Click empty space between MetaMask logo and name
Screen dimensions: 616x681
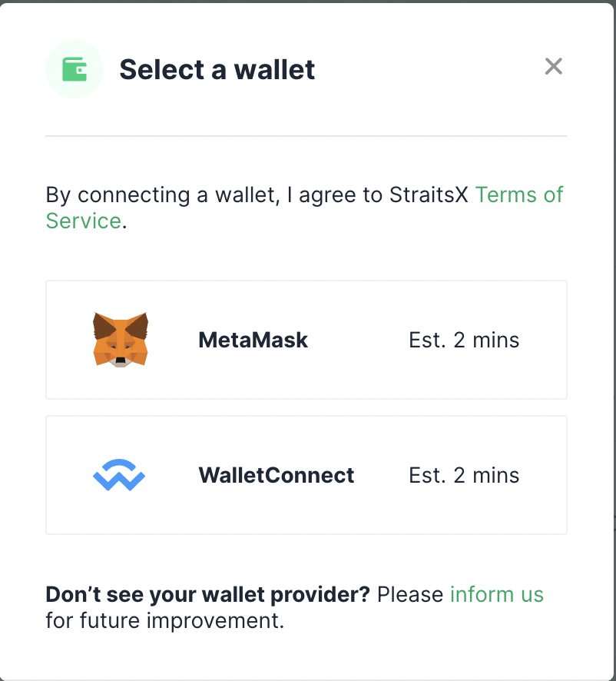(x=174, y=340)
